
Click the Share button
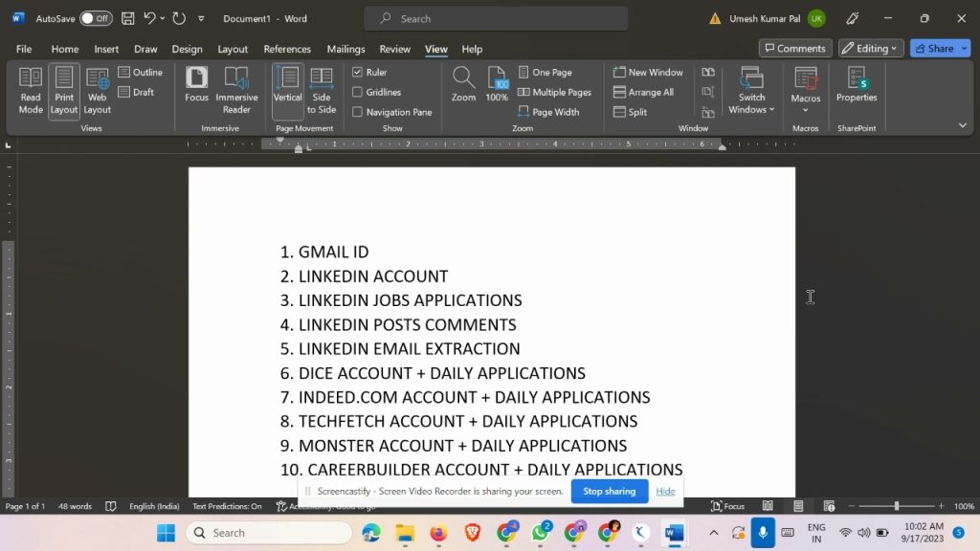(934, 48)
